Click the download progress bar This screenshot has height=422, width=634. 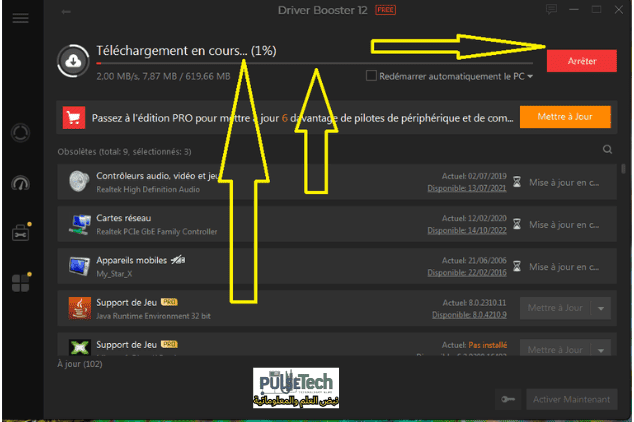pyautogui.click(x=315, y=63)
